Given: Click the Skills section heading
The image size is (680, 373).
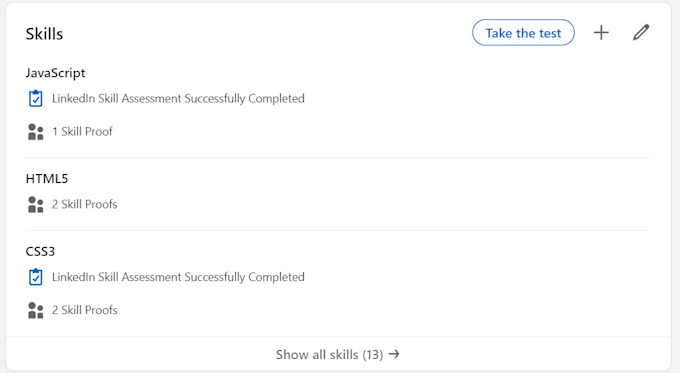Looking at the screenshot, I should point(44,34).
